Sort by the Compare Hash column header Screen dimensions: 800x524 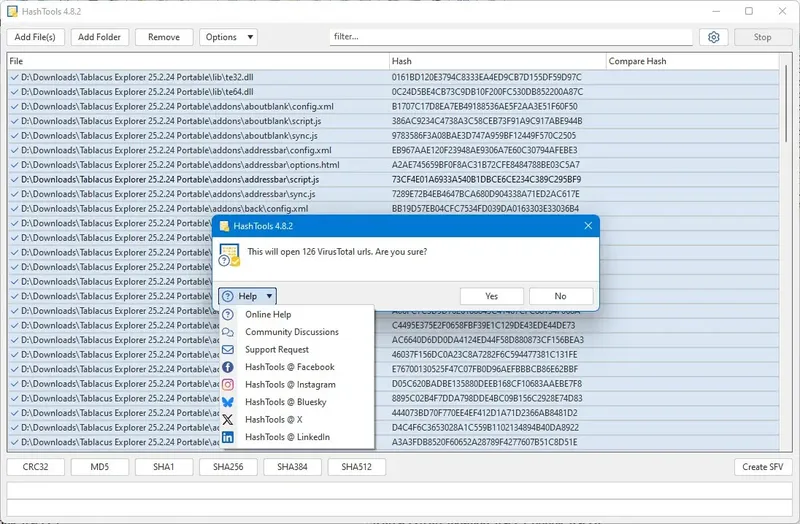pyautogui.click(x=693, y=61)
